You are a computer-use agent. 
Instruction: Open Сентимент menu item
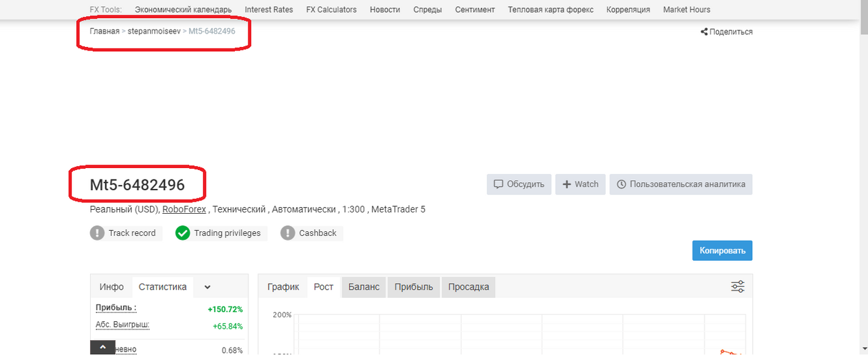tap(475, 9)
